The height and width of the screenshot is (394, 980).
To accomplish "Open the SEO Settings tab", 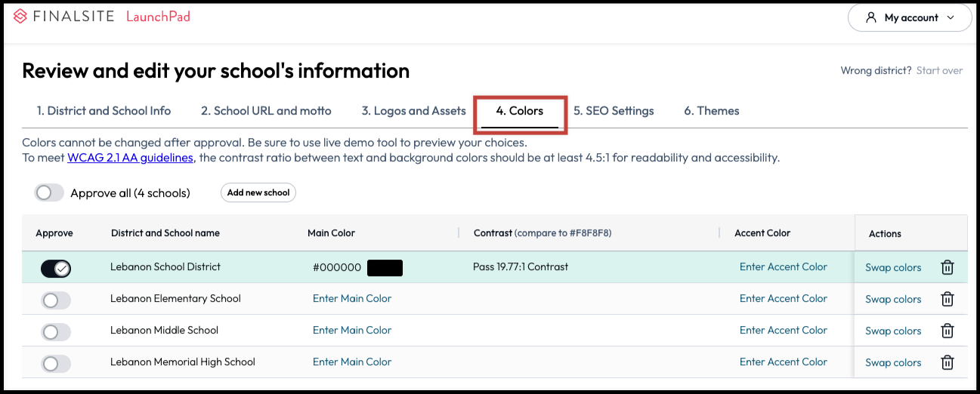I will [x=614, y=111].
